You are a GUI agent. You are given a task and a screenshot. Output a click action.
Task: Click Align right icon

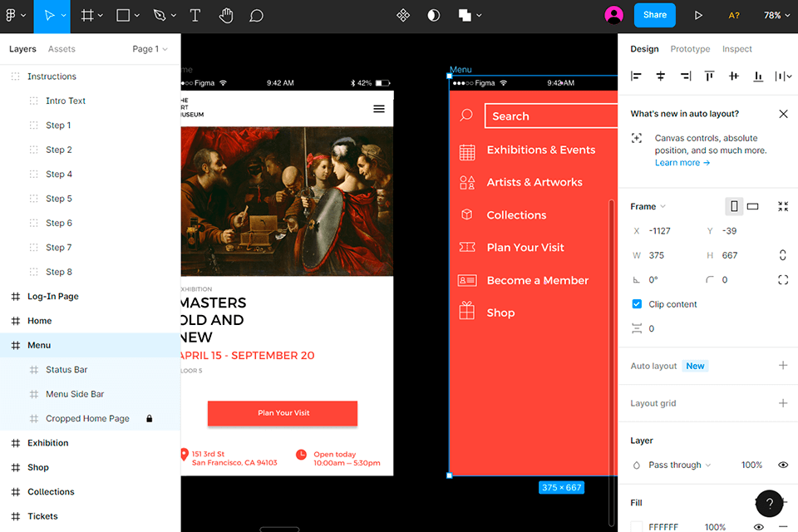686,76
